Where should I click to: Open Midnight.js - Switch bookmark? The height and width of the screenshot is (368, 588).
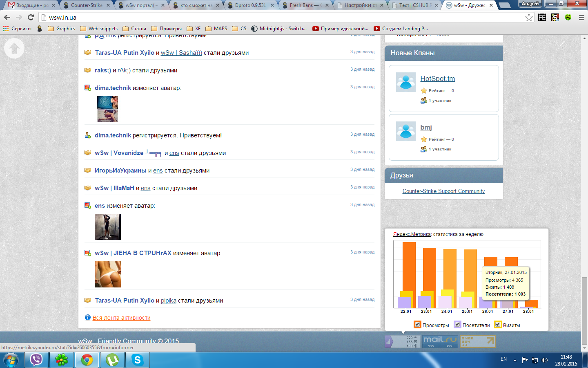pyautogui.click(x=279, y=29)
